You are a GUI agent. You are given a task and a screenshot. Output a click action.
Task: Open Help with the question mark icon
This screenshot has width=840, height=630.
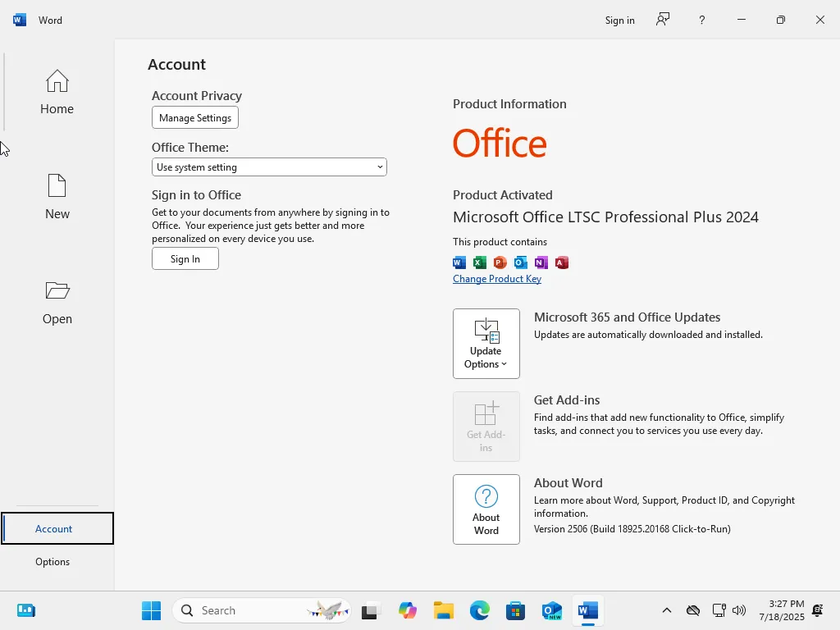(x=702, y=20)
